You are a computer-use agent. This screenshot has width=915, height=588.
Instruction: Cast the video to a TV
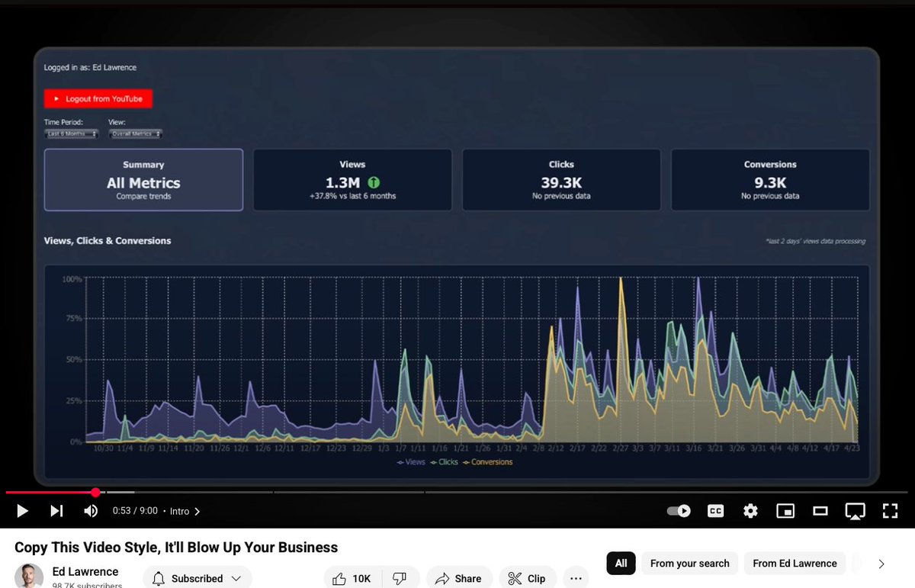pyautogui.click(x=855, y=511)
